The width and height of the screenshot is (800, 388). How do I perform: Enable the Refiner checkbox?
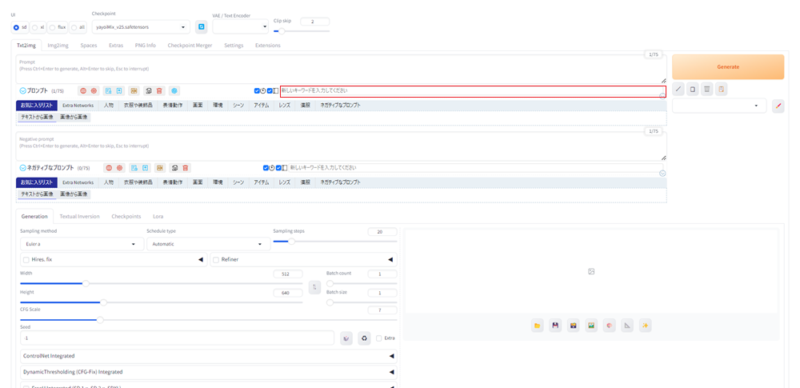point(216,260)
